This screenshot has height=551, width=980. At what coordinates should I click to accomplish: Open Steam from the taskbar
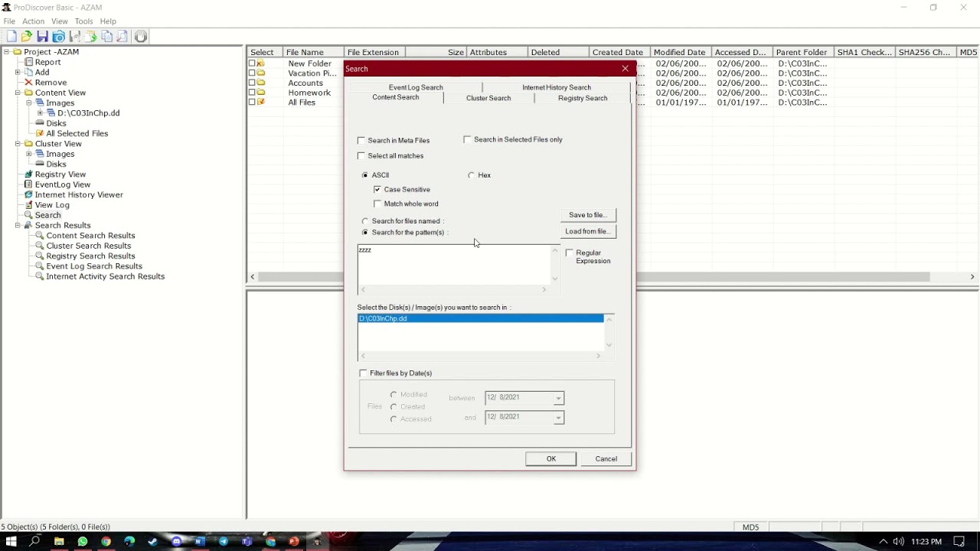(x=153, y=542)
